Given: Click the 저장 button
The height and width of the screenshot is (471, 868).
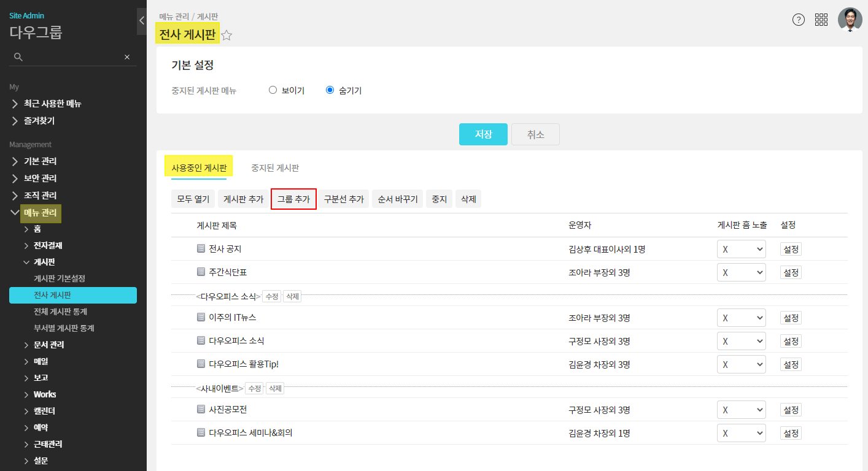Looking at the screenshot, I should click(483, 134).
